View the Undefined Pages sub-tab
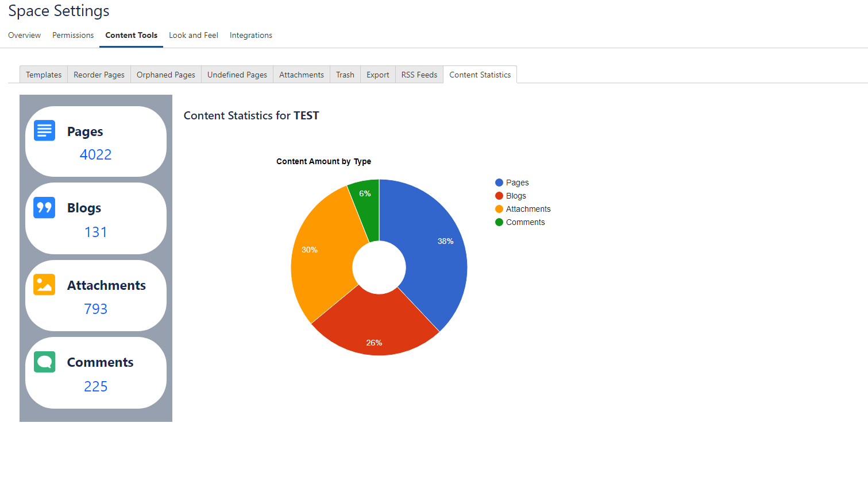Image resolution: width=868 pixels, height=485 pixels. [x=237, y=75]
